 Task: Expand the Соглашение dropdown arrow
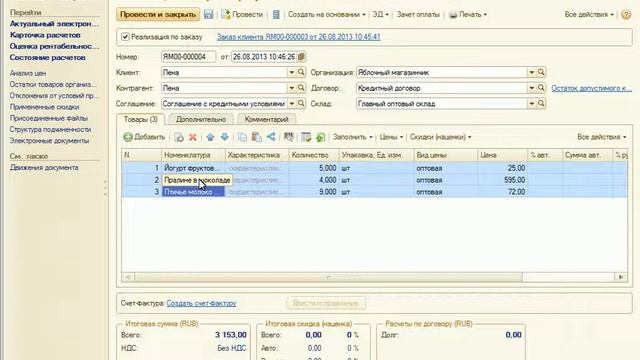291,104
